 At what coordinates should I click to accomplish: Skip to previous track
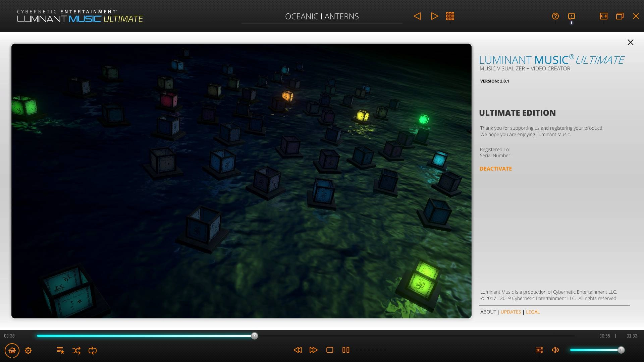click(298, 350)
